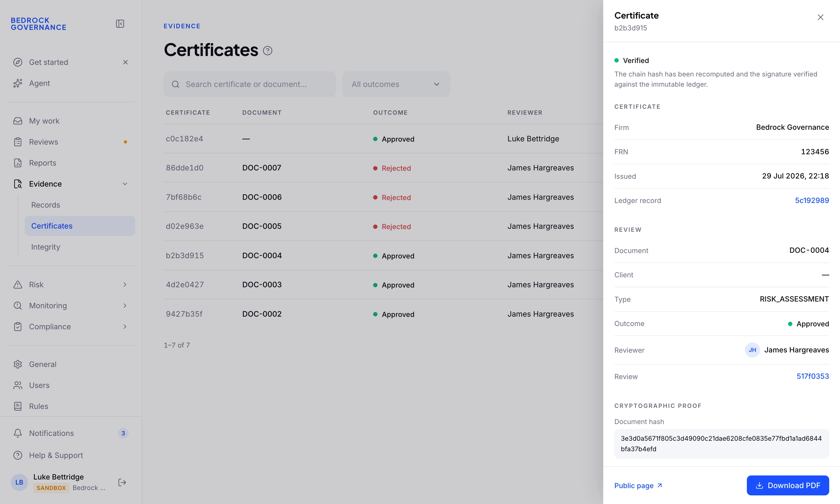Image resolution: width=840 pixels, height=504 pixels.
Task: Click the Get started compass icon
Action: (x=18, y=62)
